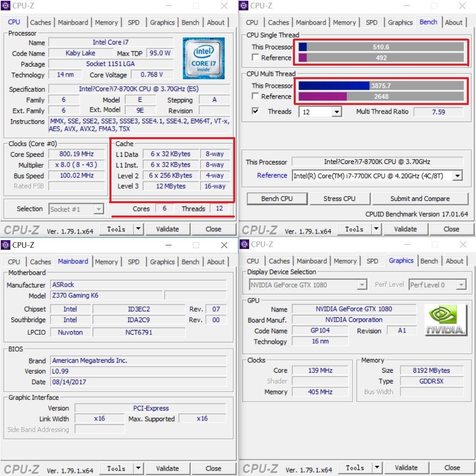476x476 pixels.
Task: Click the single thread 510.6 score bar
Action: pos(381,47)
